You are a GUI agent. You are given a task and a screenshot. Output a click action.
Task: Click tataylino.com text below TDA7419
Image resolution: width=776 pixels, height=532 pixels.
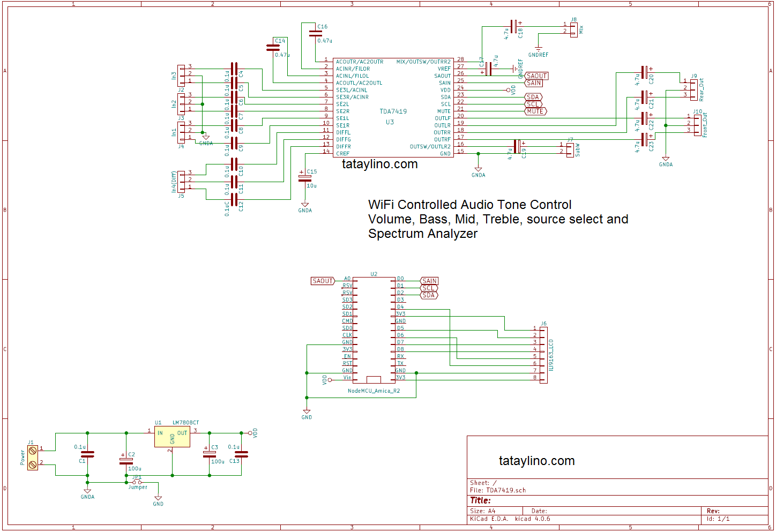point(379,164)
